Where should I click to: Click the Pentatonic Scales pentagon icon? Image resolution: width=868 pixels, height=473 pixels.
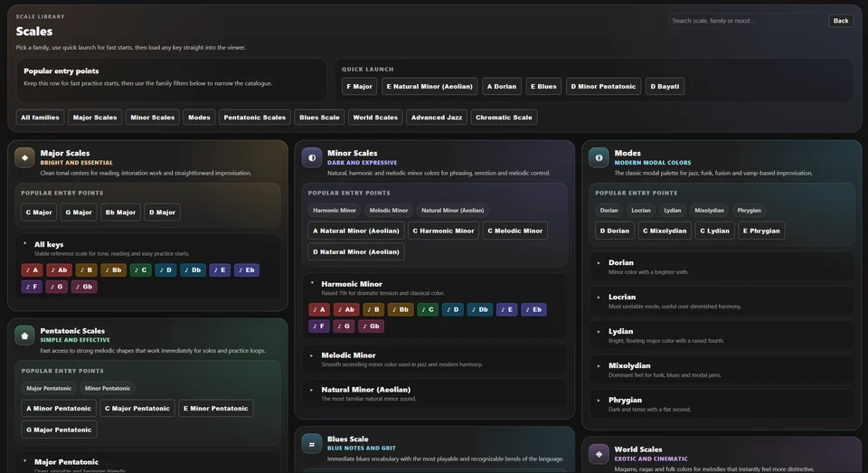click(25, 336)
